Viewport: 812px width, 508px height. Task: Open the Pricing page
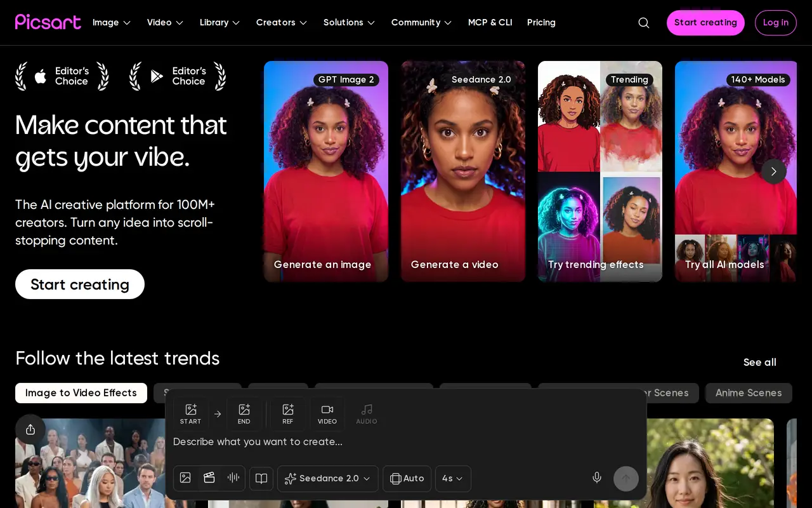(541, 23)
